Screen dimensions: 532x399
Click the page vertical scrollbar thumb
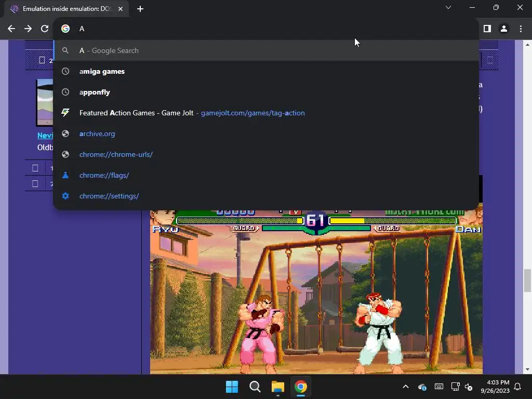528,280
